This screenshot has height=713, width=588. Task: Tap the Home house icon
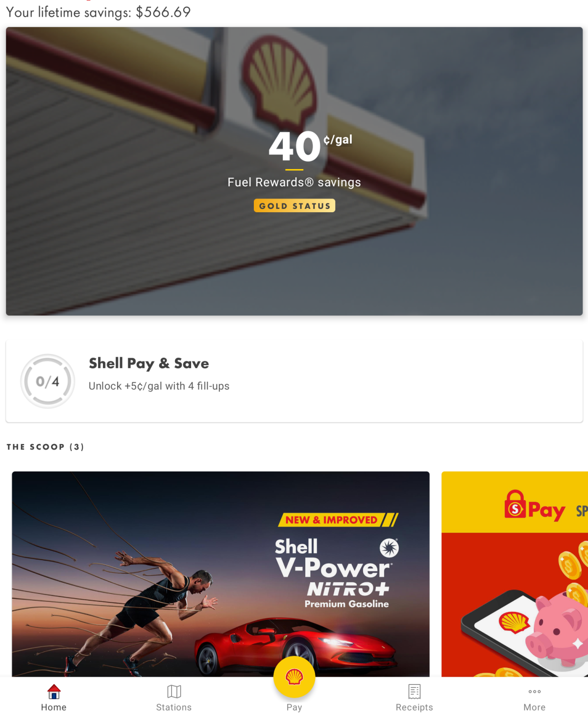click(54, 691)
